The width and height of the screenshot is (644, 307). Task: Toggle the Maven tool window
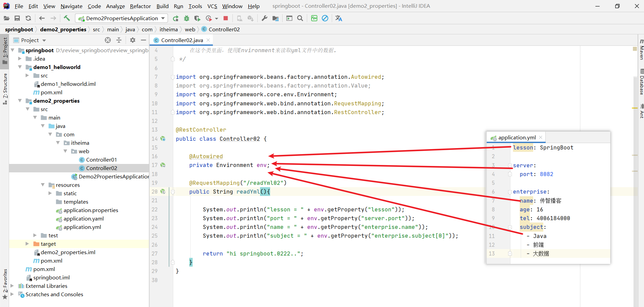tap(641, 50)
